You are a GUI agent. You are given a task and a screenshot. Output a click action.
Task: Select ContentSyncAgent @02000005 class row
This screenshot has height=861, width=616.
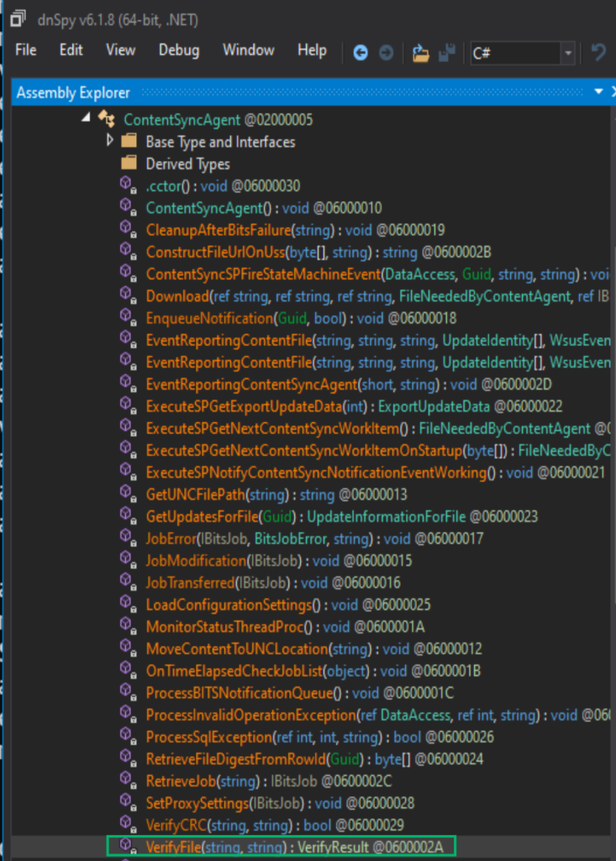point(218,119)
